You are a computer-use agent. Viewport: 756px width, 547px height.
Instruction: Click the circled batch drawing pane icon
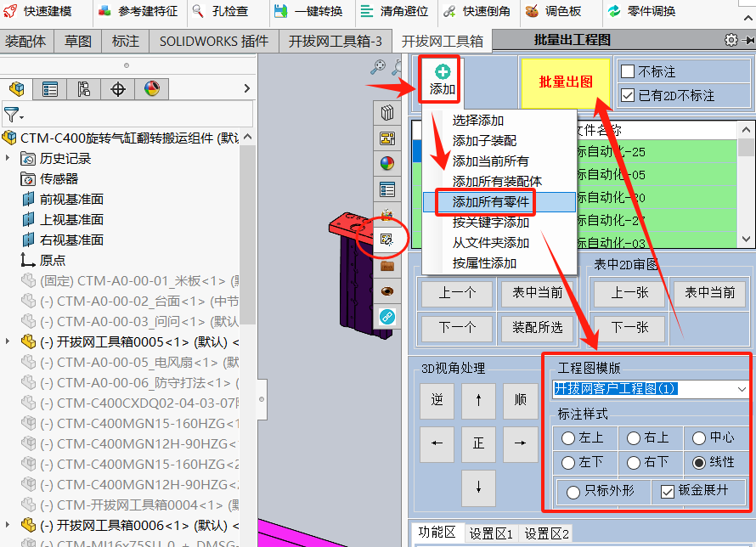(387, 240)
